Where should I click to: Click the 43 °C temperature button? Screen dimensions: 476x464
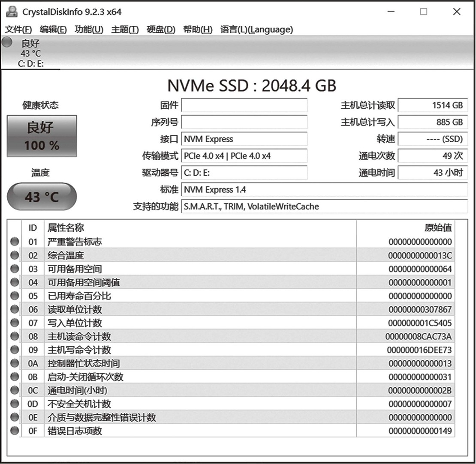(42, 197)
